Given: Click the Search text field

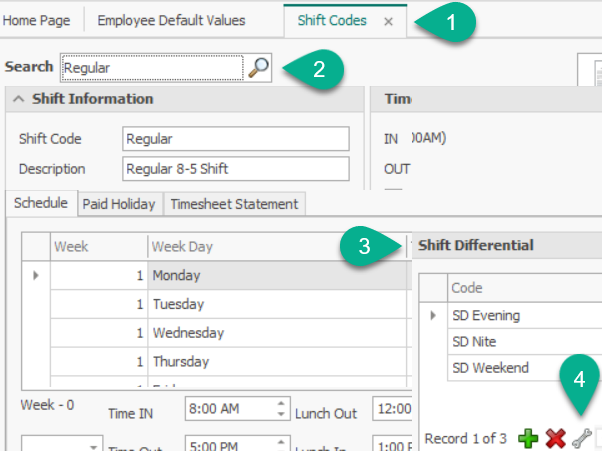Looking at the screenshot, I should 150,67.
